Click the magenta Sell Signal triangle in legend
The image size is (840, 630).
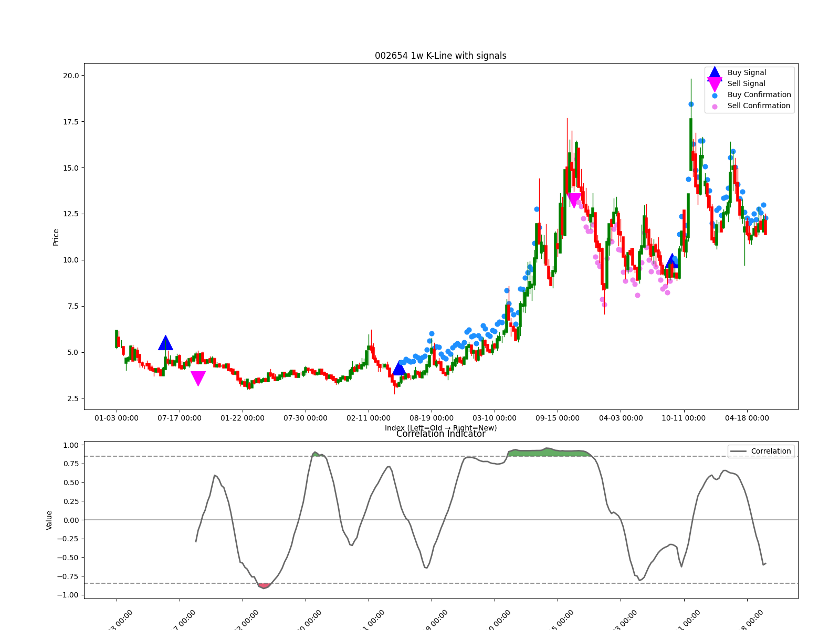tap(715, 85)
